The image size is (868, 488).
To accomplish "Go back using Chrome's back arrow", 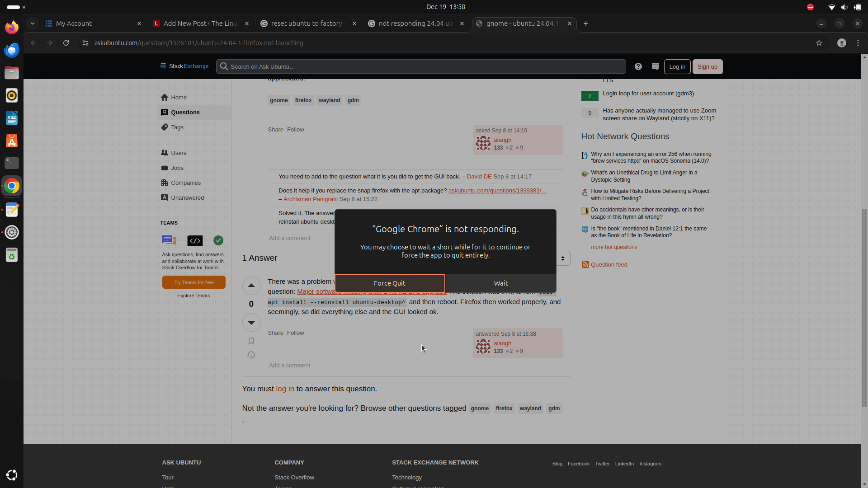I will 33,43.
